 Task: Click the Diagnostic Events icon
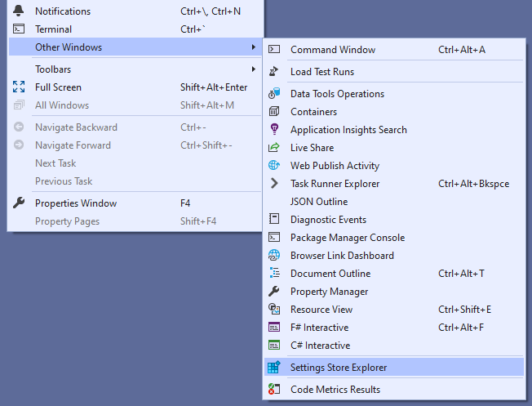click(274, 219)
